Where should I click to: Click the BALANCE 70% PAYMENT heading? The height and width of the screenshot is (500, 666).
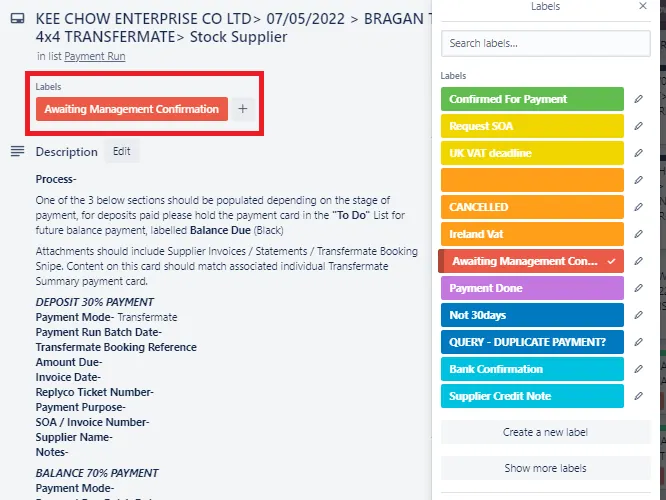pos(97,473)
